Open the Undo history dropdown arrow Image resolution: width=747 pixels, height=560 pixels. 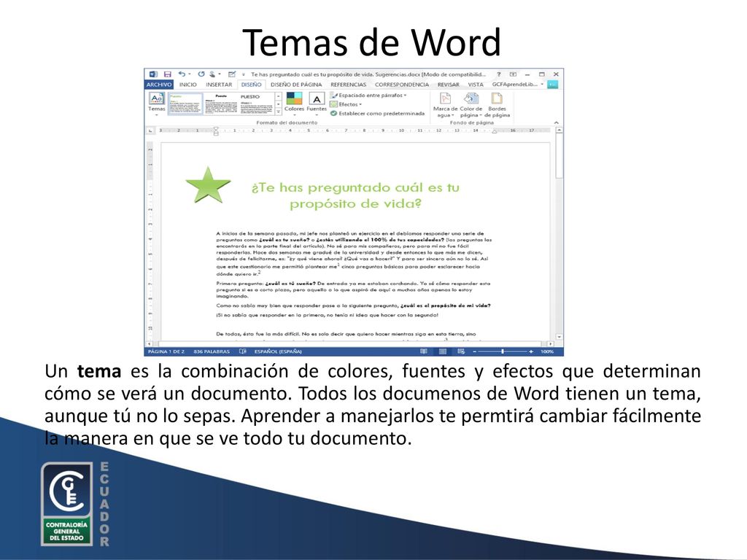coord(190,74)
